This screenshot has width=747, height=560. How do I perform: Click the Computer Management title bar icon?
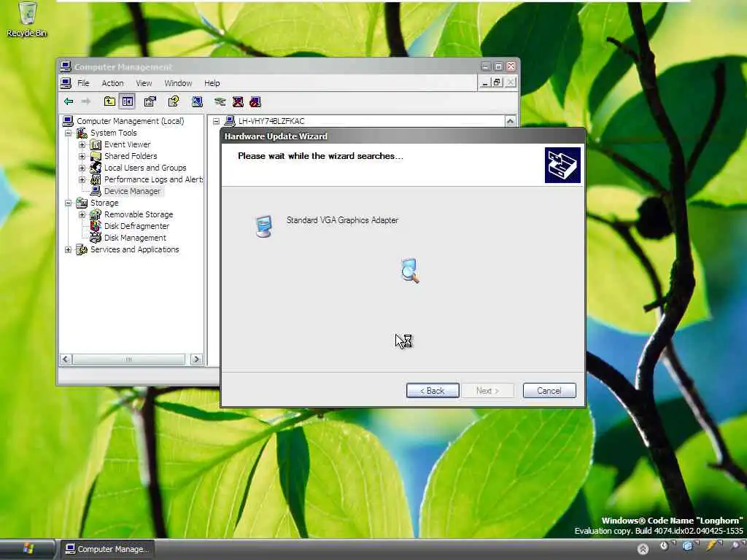(66, 66)
